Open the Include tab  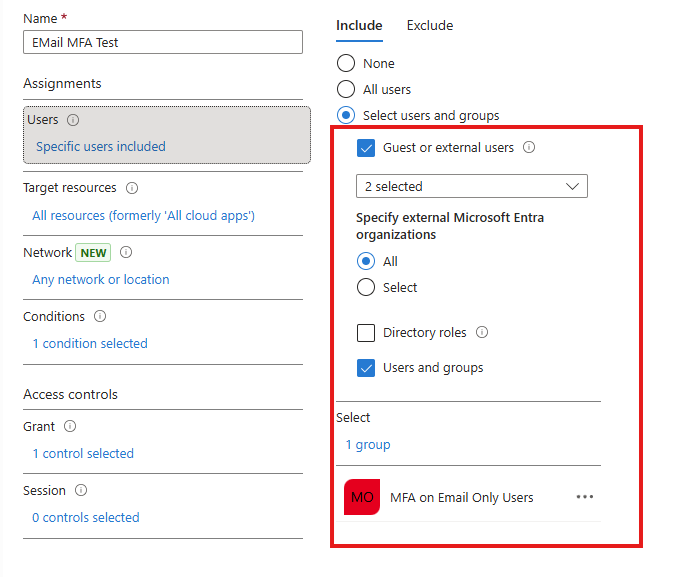pyautogui.click(x=359, y=25)
